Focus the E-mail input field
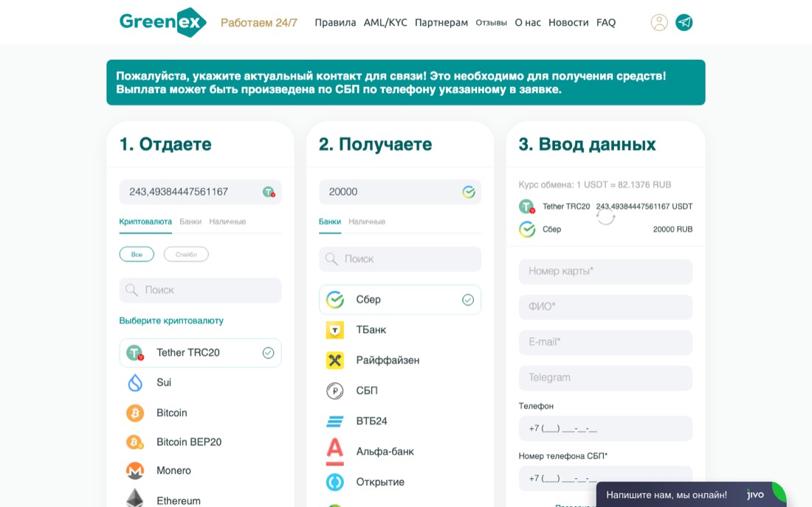Viewport: 812px width, 507px height. [605, 342]
